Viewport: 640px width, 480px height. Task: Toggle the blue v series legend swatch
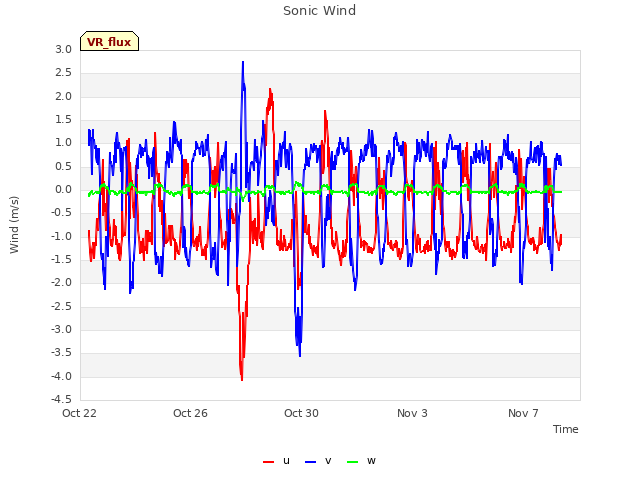(310, 462)
